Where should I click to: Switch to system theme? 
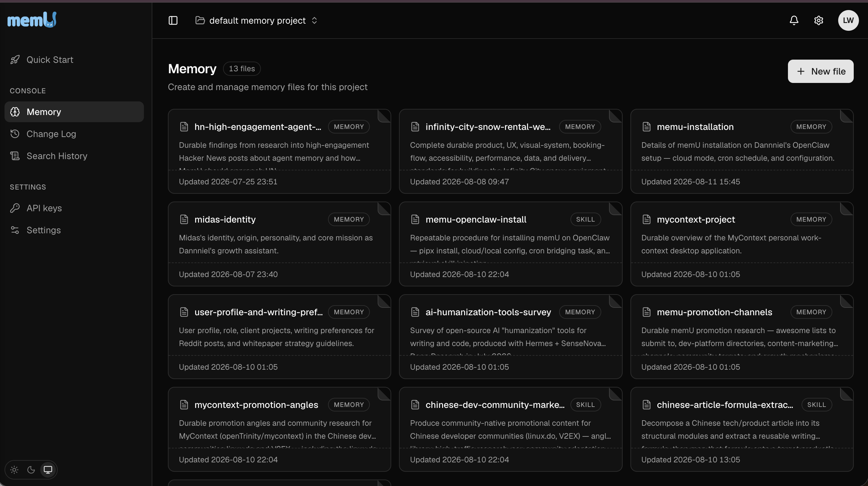(x=48, y=469)
